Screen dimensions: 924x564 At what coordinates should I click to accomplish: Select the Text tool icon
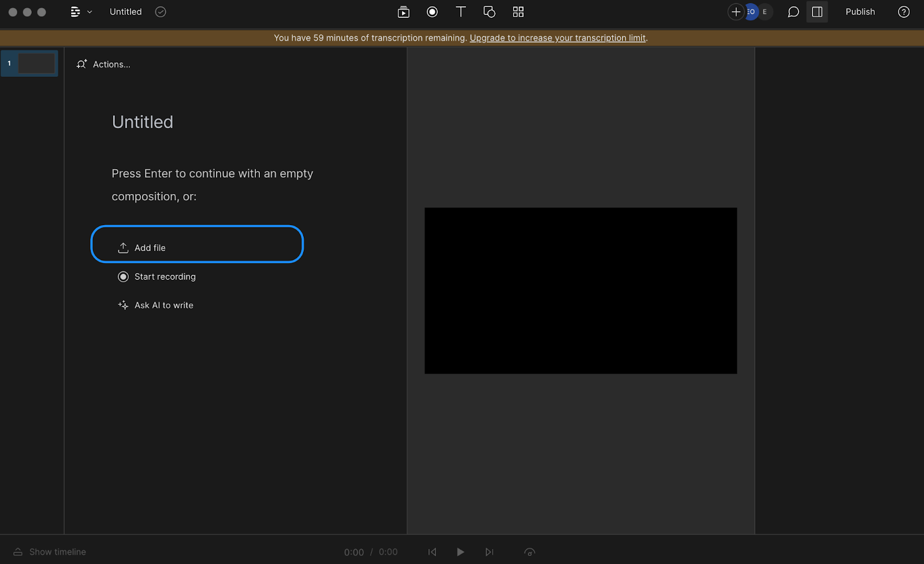tap(460, 12)
